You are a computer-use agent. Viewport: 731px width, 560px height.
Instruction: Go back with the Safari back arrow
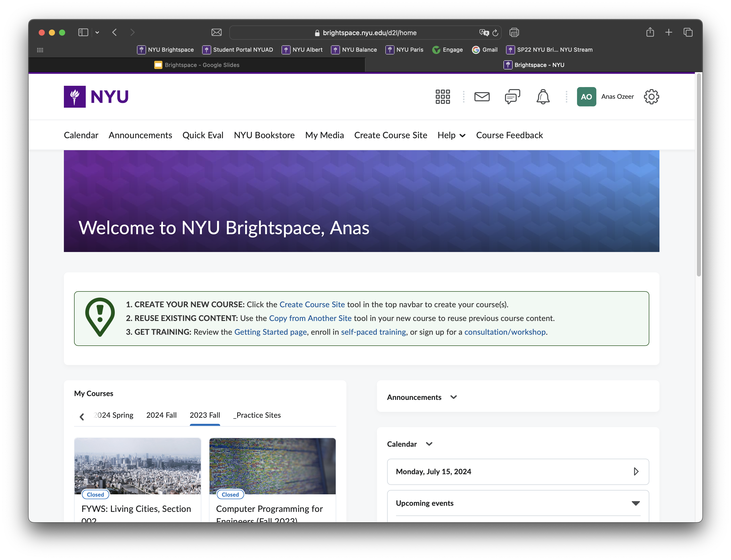tap(114, 32)
